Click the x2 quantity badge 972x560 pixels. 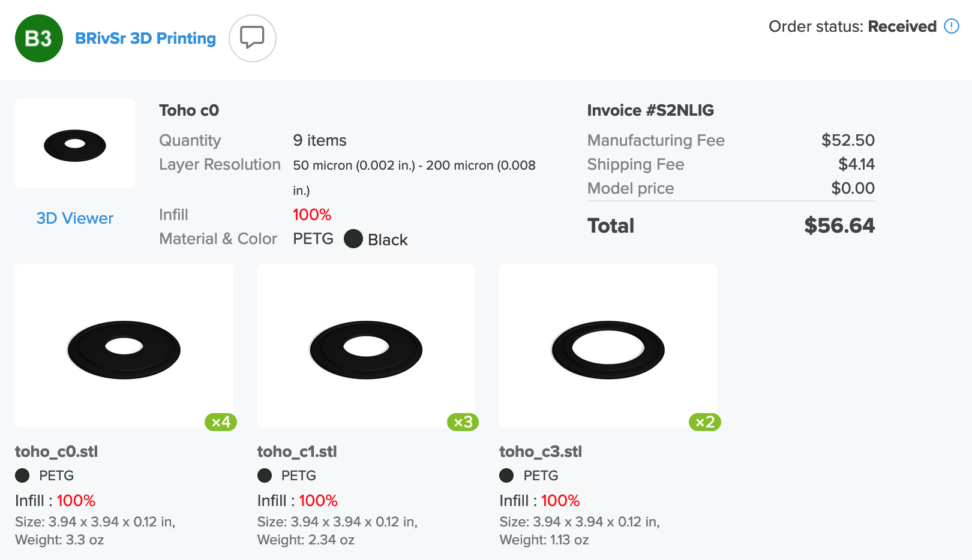(705, 422)
